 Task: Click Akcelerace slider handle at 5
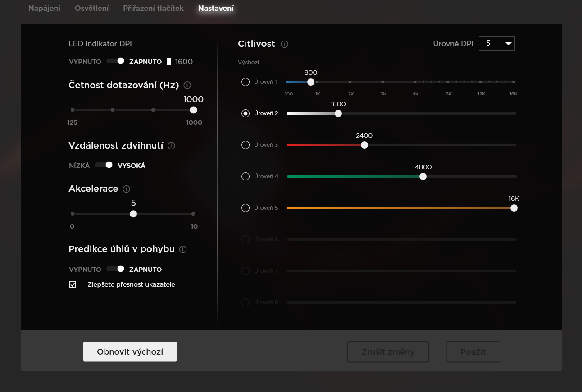click(x=133, y=214)
